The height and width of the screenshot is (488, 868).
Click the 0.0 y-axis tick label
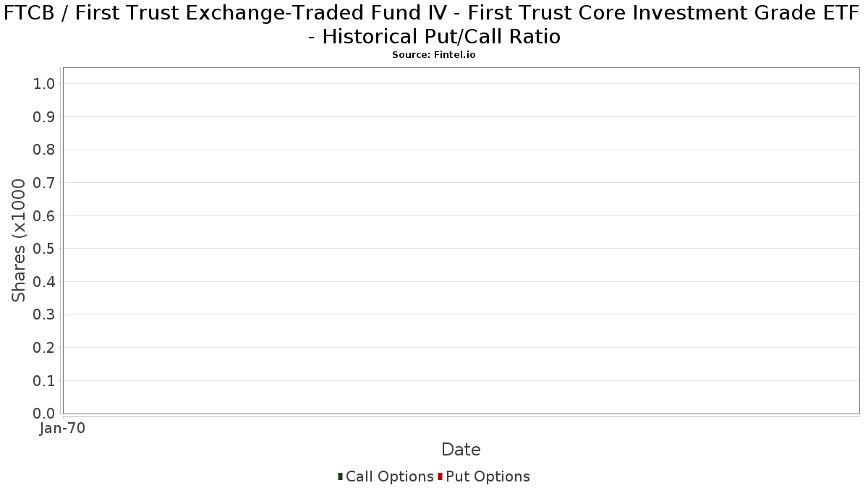pos(44,414)
